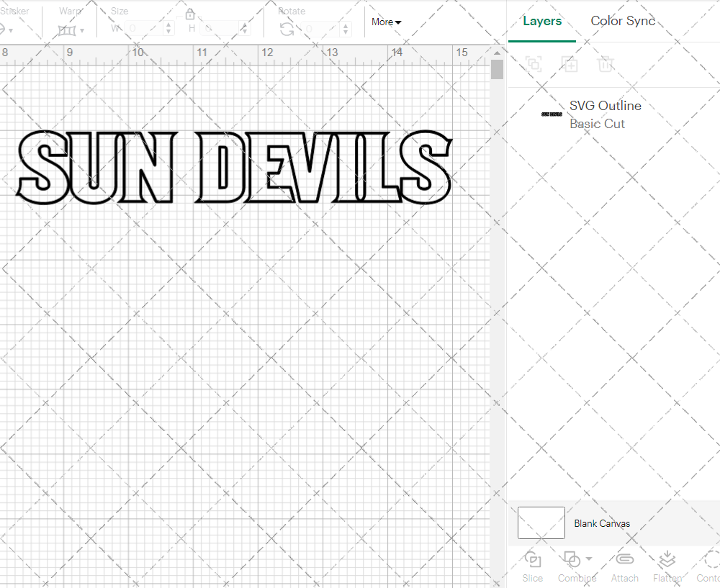The image size is (720, 588).
Task: Click the Slice tool
Action: [x=532, y=566]
